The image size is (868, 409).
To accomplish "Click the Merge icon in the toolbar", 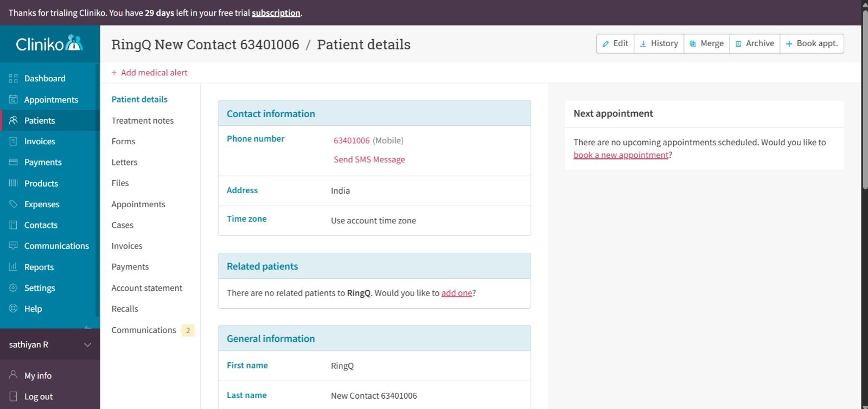I will (x=693, y=44).
